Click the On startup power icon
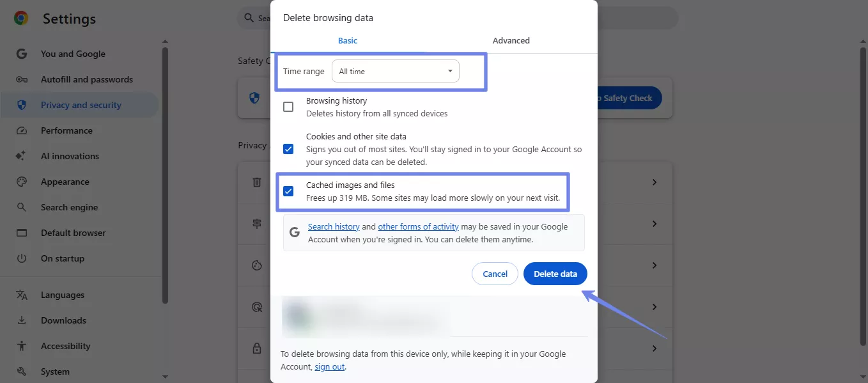 (x=22, y=258)
